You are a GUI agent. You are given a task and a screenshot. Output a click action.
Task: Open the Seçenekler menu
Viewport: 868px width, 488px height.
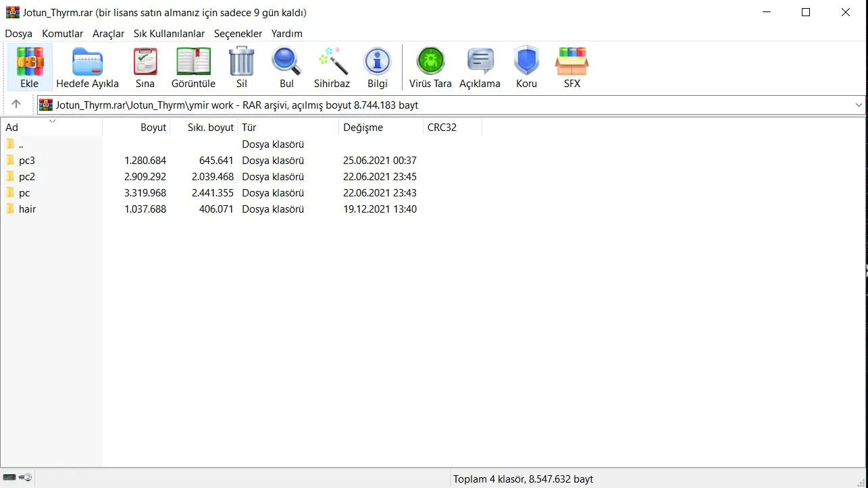(238, 34)
